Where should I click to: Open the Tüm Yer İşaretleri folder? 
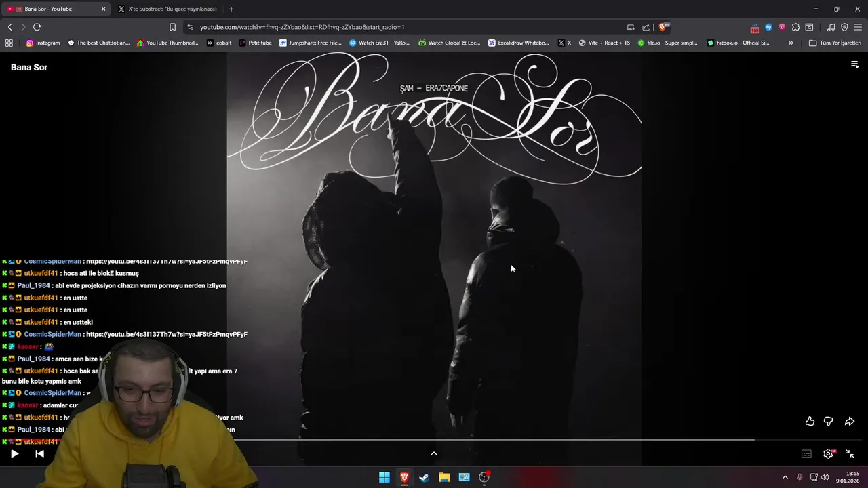835,43
